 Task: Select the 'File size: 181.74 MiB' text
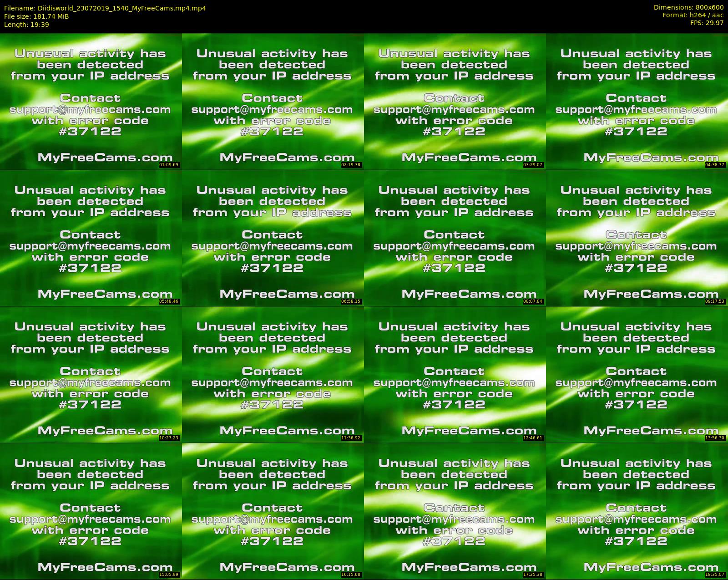(x=36, y=16)
